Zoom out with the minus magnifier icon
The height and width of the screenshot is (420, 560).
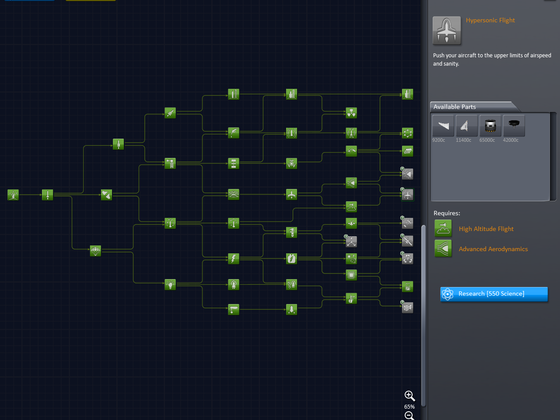tap(409, 416)
